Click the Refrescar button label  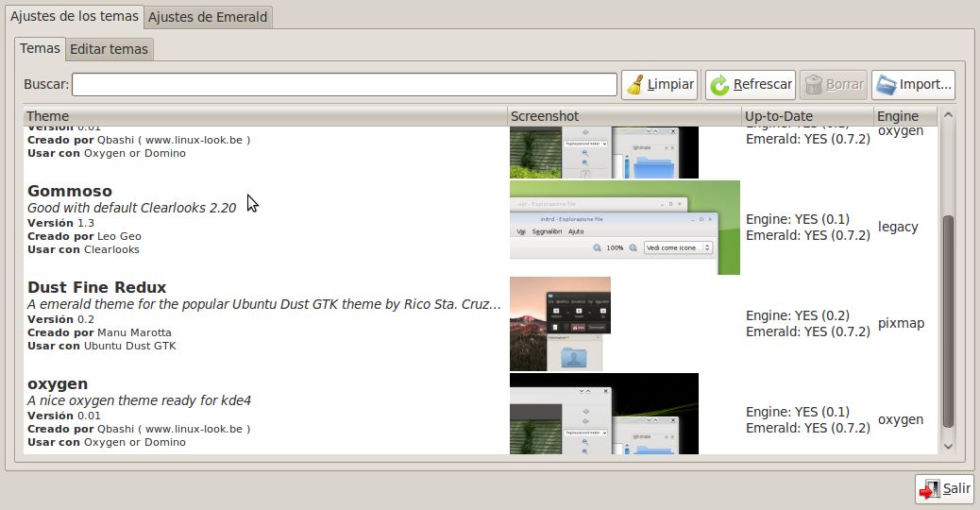coord(763,84)
